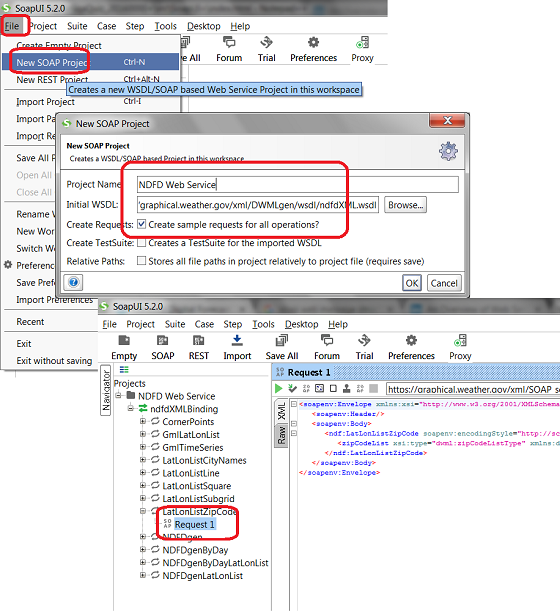Open Preferences gear in lower toolbar
560x612 pixels.
click(x=411, y=340)
